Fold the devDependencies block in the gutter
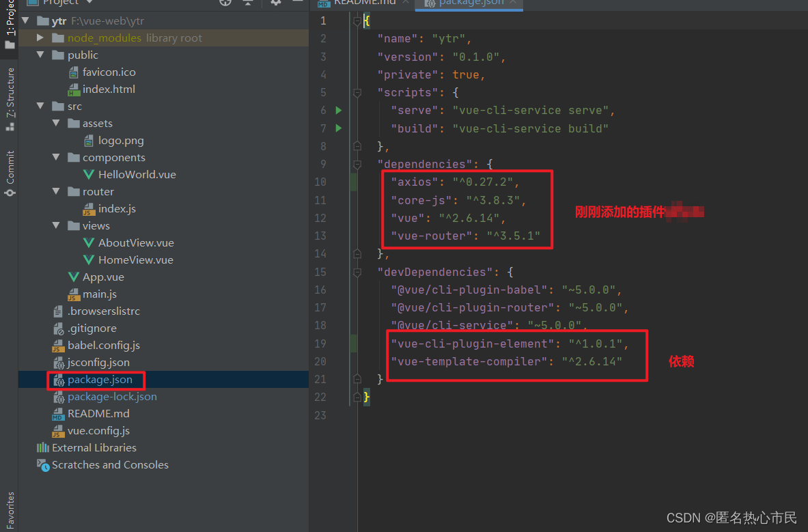This screenshot has width=808, height=532. [357, 272]
